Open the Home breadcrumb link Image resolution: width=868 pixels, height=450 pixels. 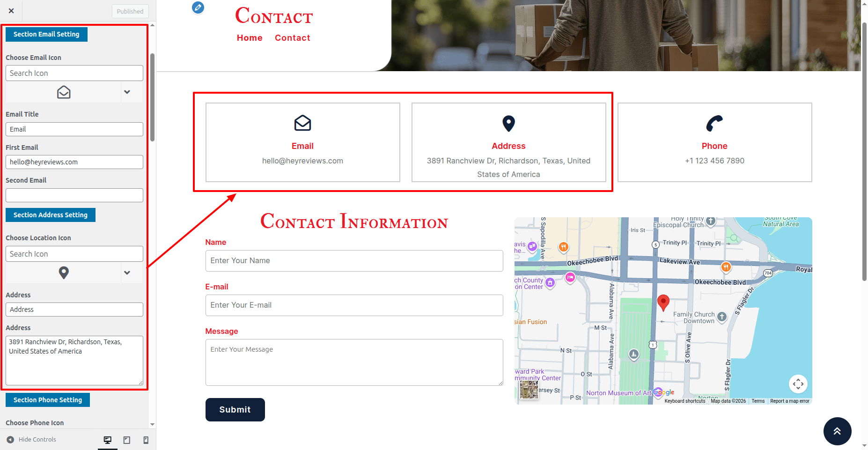(x=250, y=38)
